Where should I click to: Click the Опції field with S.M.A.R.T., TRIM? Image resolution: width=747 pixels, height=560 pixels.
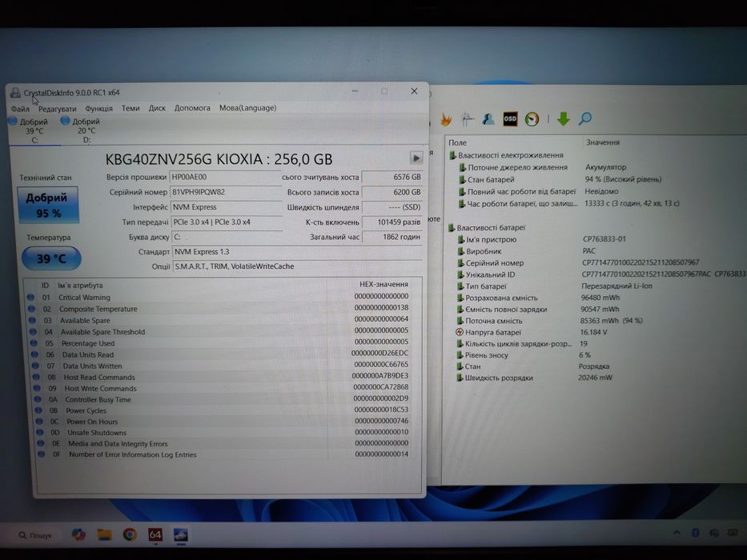tap(297, 266)
